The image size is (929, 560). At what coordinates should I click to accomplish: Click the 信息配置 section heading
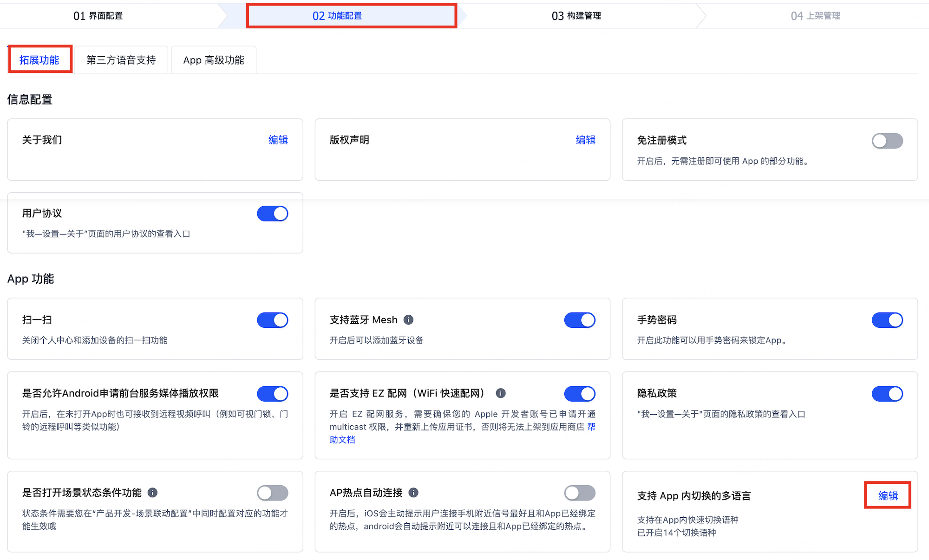[x=30, y=99]
